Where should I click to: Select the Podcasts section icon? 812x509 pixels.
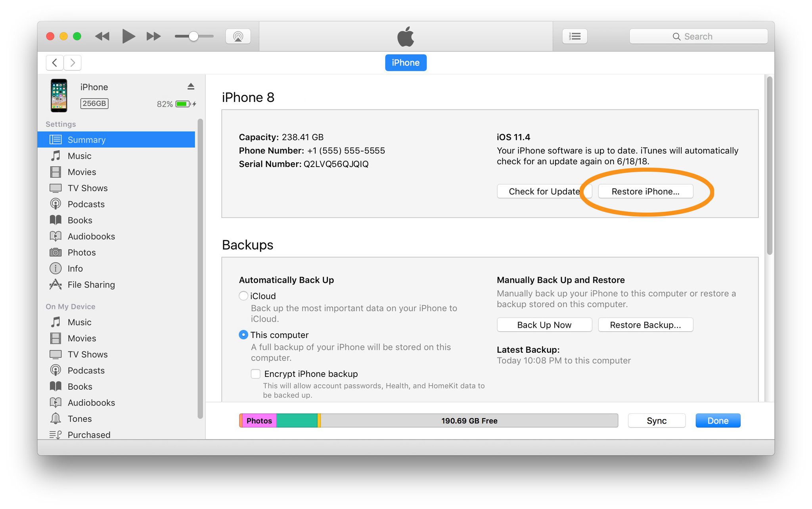pyautogui.click(x=56, y=204)
